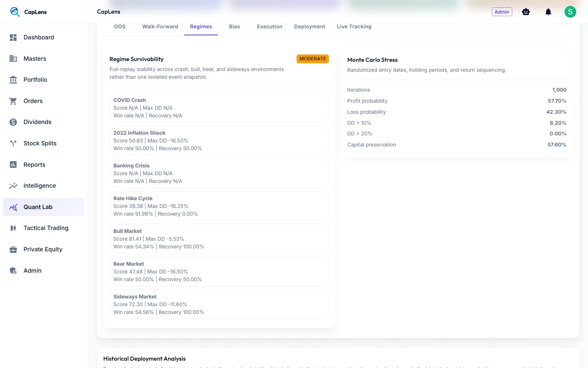588x368 pixels.
Task: Open the Execution tab
Action: click(x=270, y=26)
